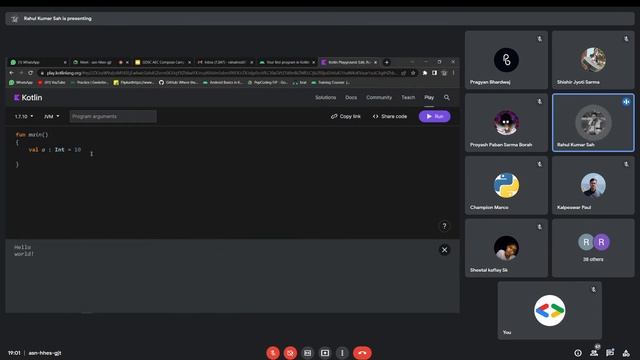
Task: Toggle the camera off button
Action: [290, 353]
